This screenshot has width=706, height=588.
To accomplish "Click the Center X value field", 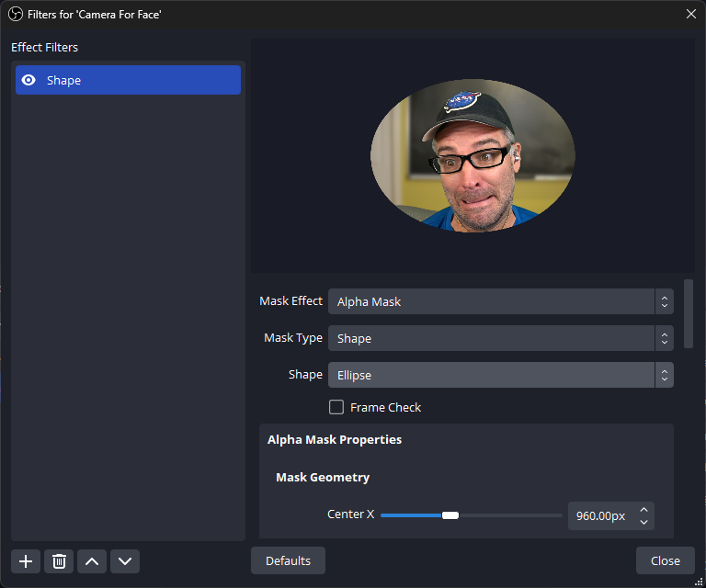I will pyautogui.click(x=600, y=516).
